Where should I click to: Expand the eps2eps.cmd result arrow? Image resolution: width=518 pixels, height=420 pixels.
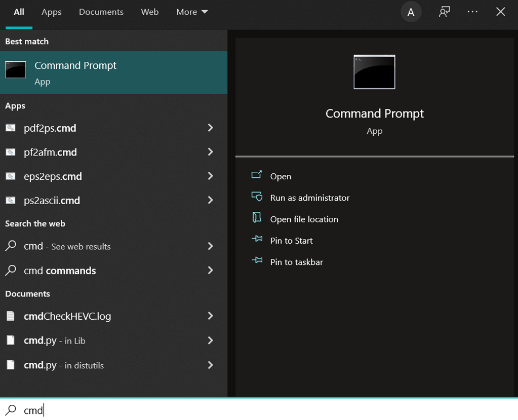(x=211, y=176)
